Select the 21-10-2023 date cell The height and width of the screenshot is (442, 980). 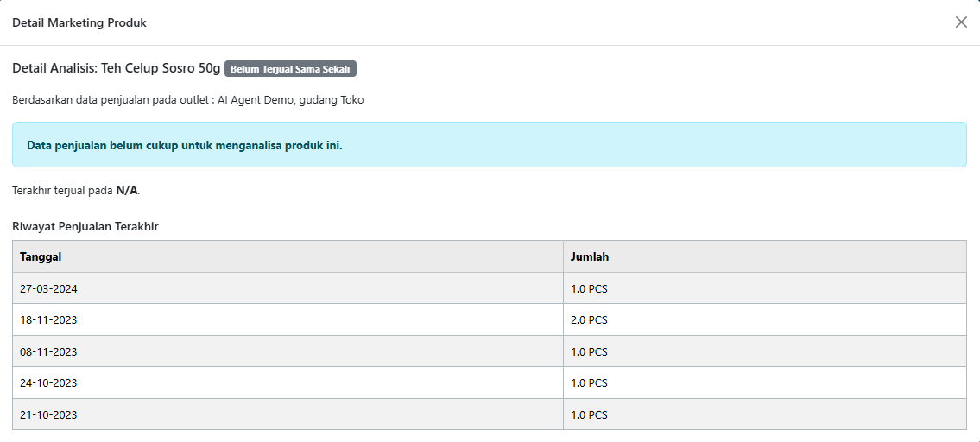(x=48, y=414)
